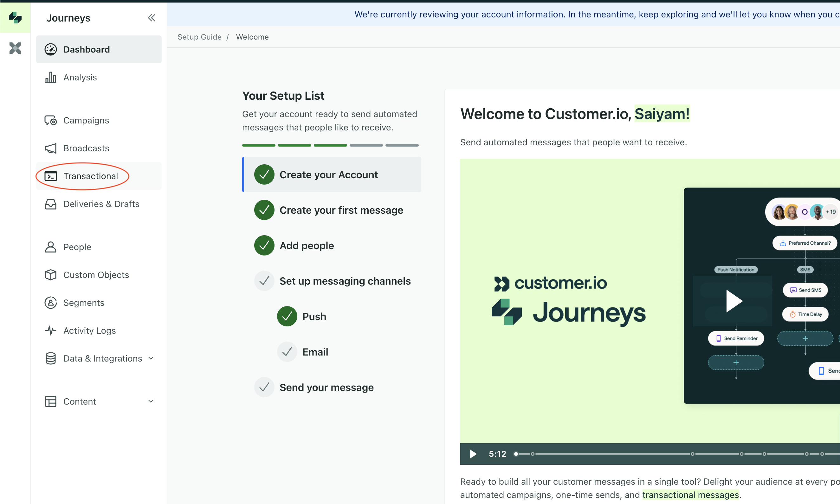Expand Data & Integrations chevron

point(151,358)
